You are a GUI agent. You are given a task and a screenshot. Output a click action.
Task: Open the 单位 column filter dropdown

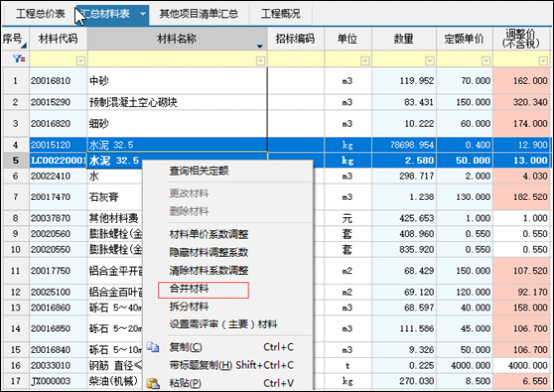coord(365,61)
